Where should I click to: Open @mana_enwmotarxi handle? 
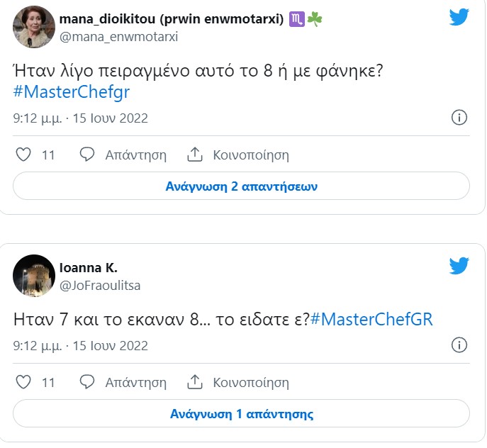[x=118, y=37]
